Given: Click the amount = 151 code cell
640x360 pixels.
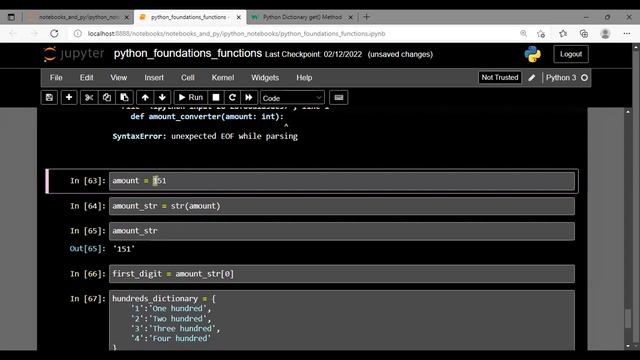Looking at the screenshot, I should point(342,181).
